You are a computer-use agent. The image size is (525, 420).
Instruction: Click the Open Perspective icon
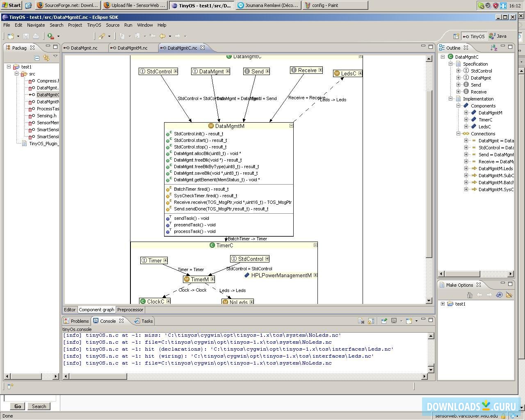click(456, 36)
